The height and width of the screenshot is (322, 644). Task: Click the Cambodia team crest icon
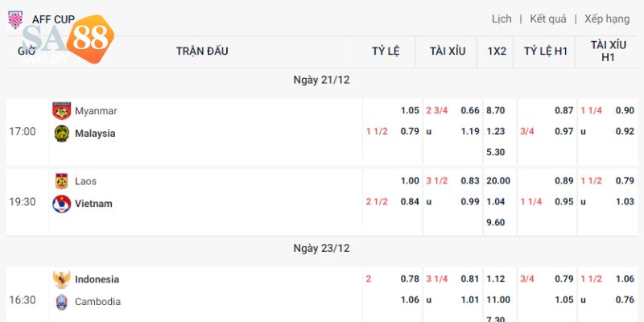(x=61, y=302)
